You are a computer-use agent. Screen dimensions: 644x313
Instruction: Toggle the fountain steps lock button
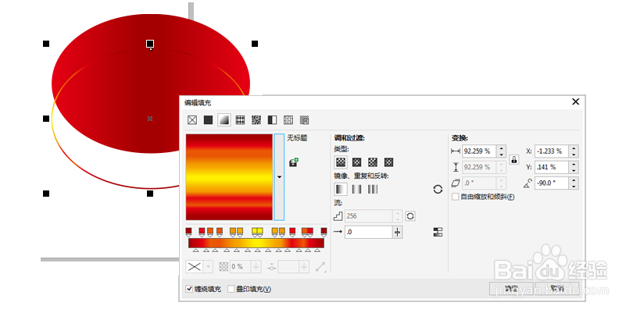click(x=410, y=216)
